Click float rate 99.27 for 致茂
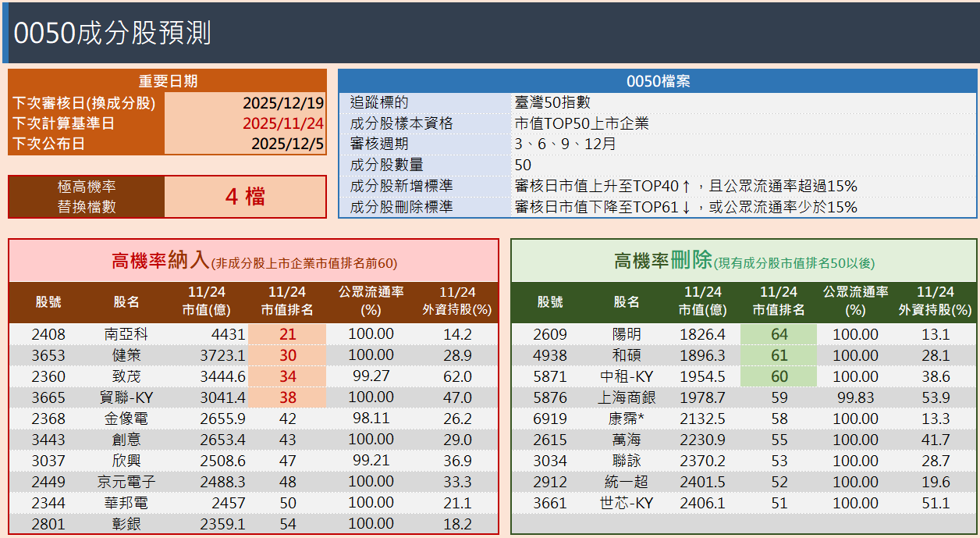The image size is (980, 538). coord(371,376)
